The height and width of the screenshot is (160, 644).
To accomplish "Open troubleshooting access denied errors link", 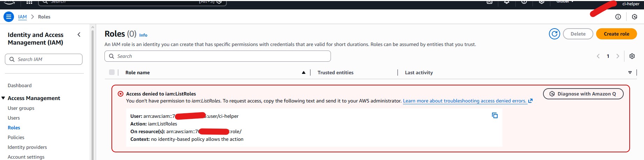I will click(465, 101).
